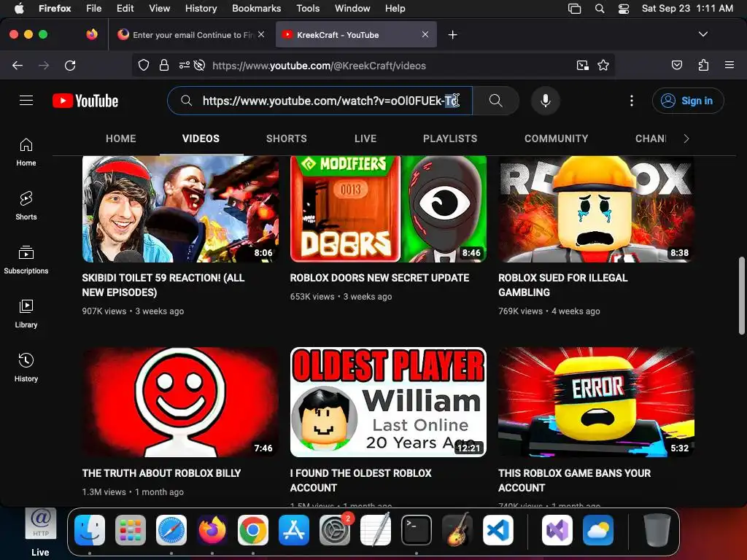
Task: Select the VIDEOS channel tab
Action: pyautogui.click(x=201, y=139)
